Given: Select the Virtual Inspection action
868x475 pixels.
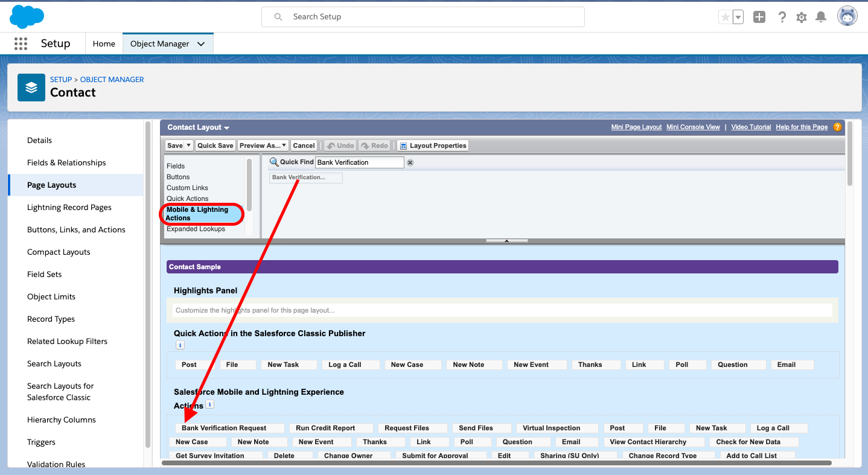Looking at the screenshot, I should 557,428.
